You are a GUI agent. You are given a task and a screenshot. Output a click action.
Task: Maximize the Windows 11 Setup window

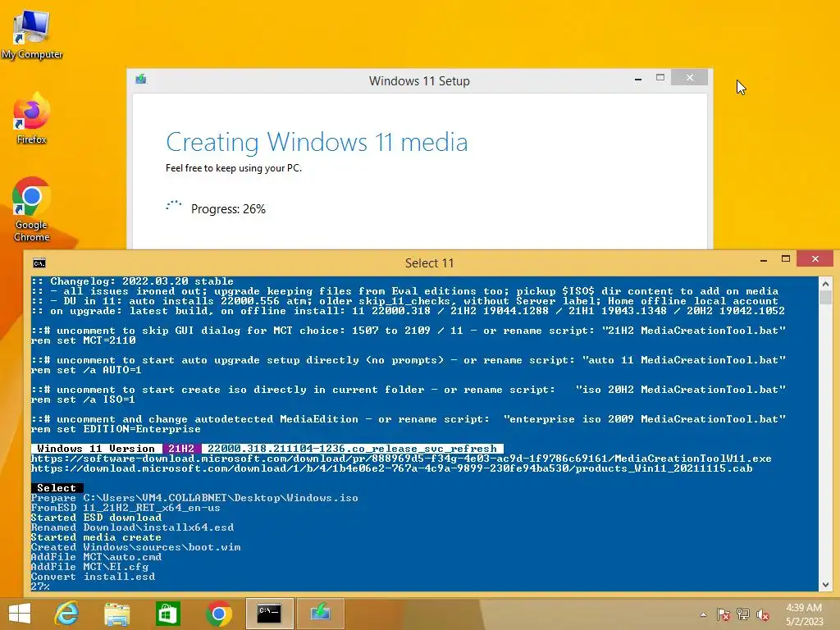click(x=660, y=78)
